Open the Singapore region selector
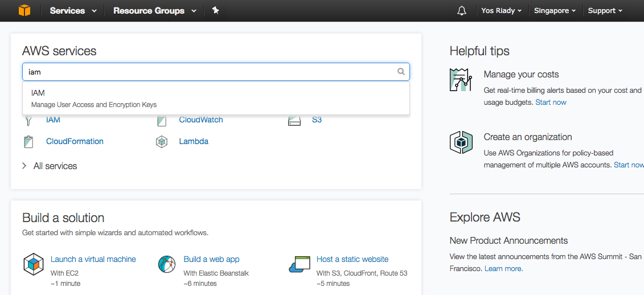This screenshot has width=644, height=295. point(555,11)
